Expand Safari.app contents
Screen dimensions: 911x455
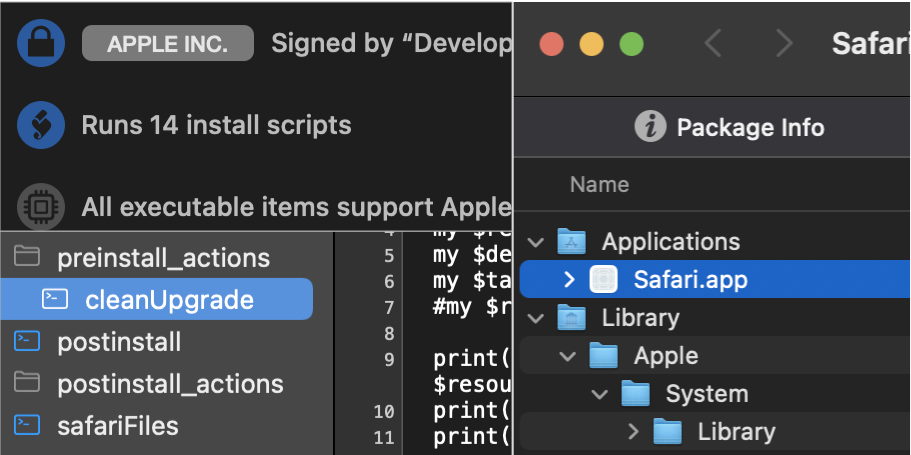(x=569, y=280)
